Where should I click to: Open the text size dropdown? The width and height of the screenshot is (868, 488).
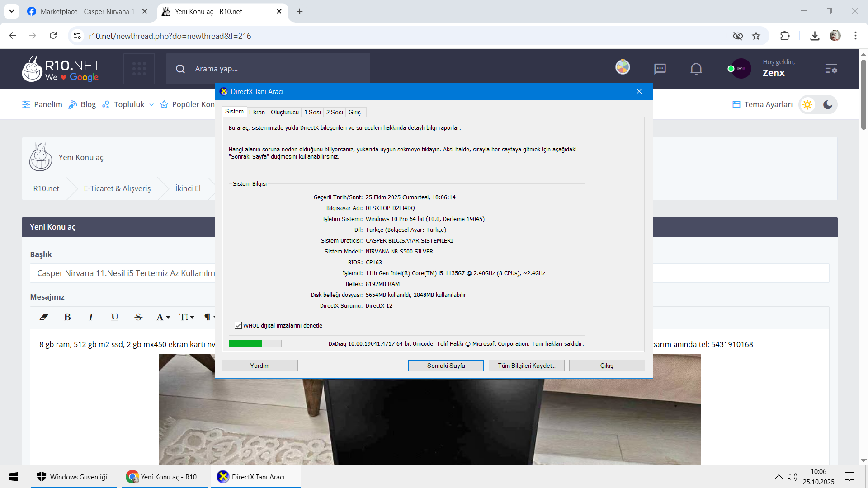pos(187,317)
